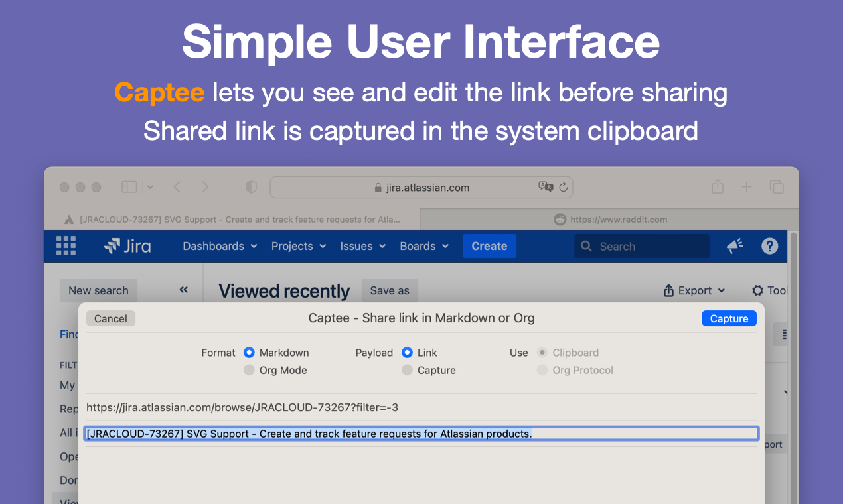Open the Jira help question mark
Viewport: 843px width, 504px height.
[x=769, y=246]
